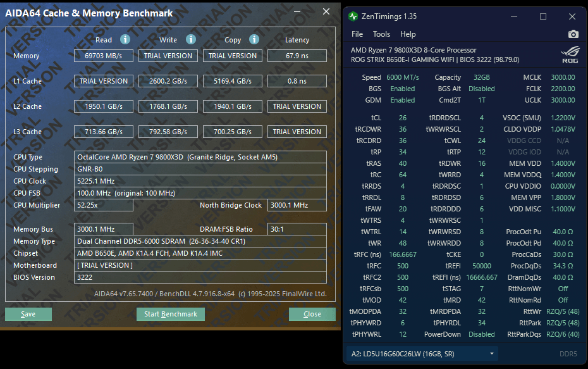Click the GDM Enabled value
This screenshot has width=588, height=369.
click(403, 100)
